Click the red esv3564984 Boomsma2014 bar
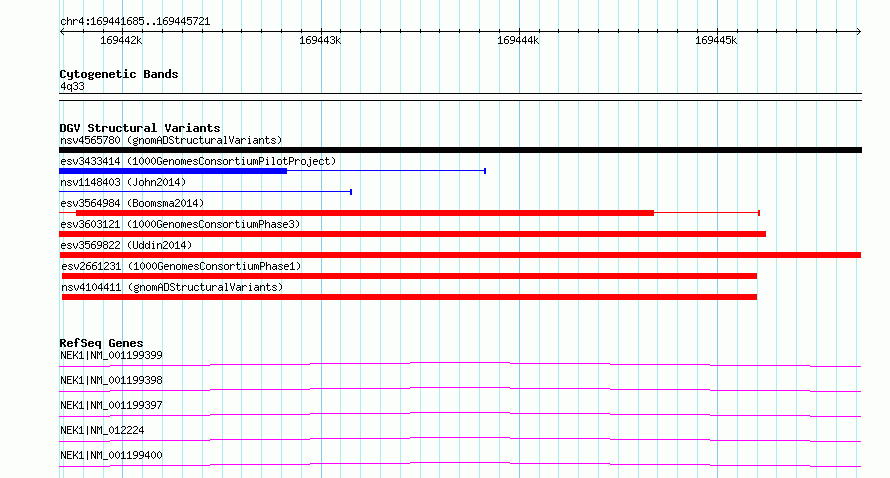 [x=365, y=213]
